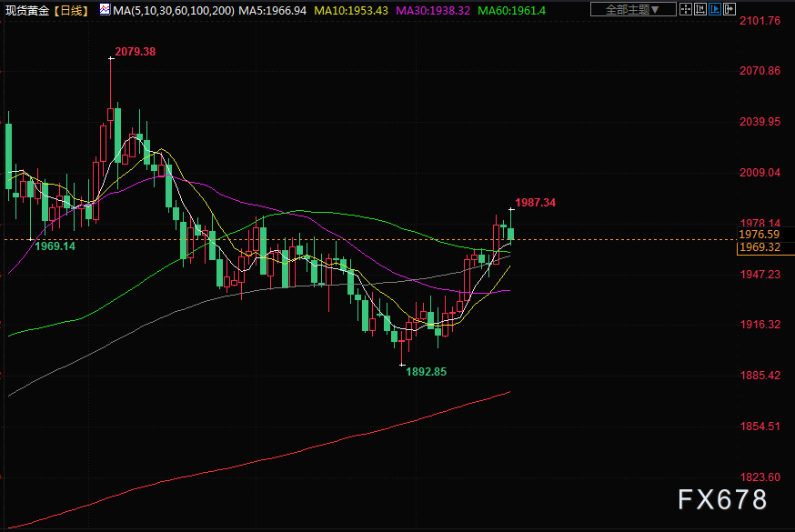Click the candlestick at the 1892.85 low
795x532 pixels.
coord(401,341)
